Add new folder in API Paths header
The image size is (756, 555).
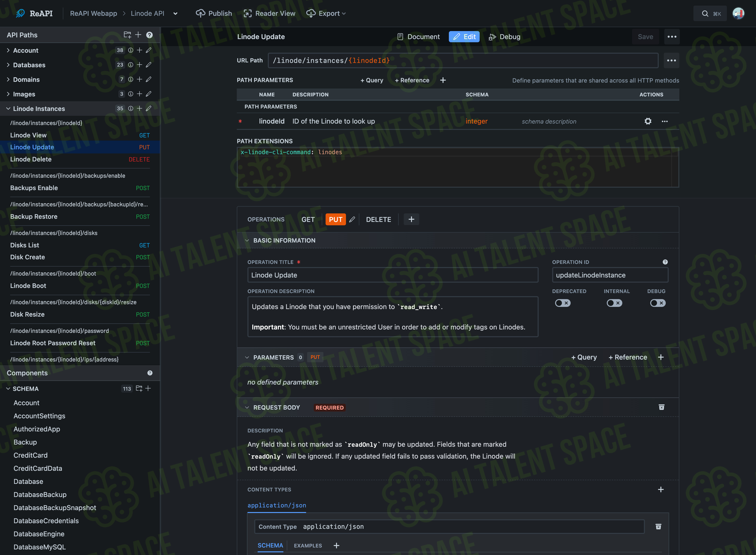(x=127, y=35)
